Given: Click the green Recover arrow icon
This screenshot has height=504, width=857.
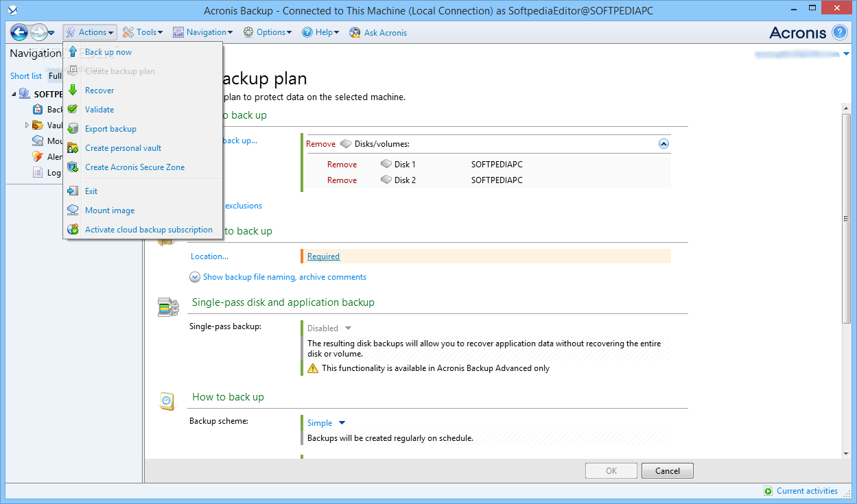Looking at the screenshot, I should click(x=73, y=90).
